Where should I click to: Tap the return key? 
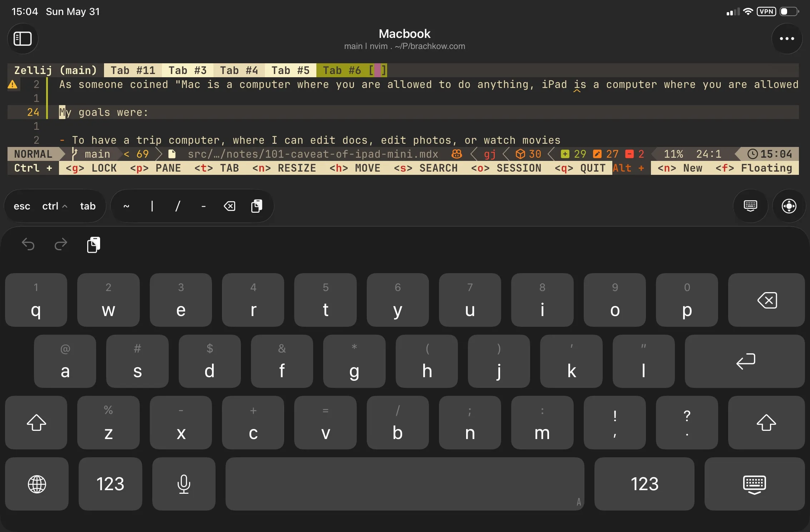pyautogui.click(x=745, y=361)
